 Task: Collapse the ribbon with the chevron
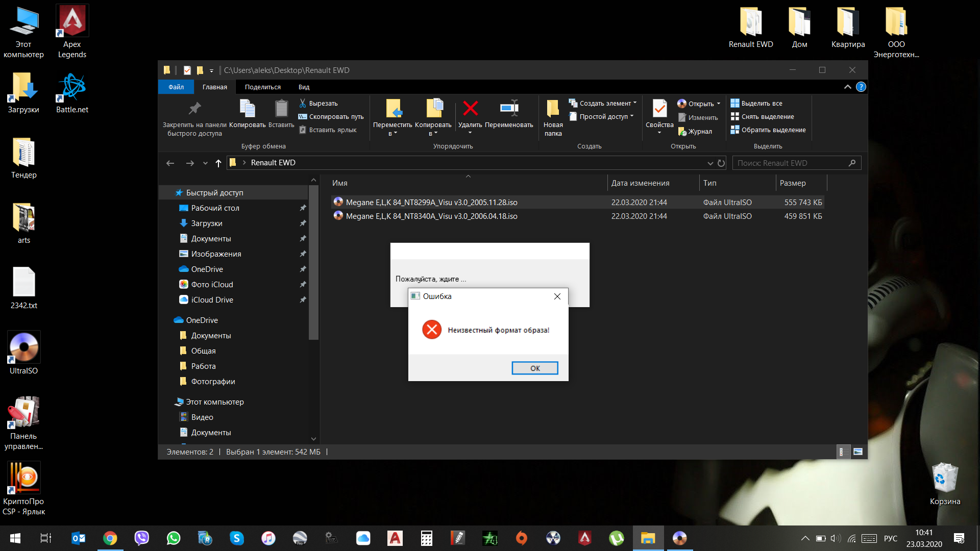coord(847,87)
